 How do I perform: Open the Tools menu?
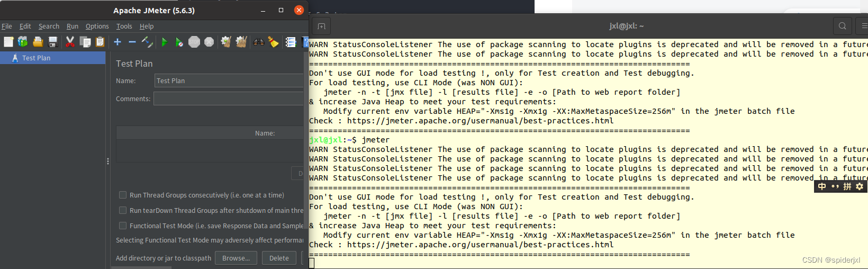124,26
